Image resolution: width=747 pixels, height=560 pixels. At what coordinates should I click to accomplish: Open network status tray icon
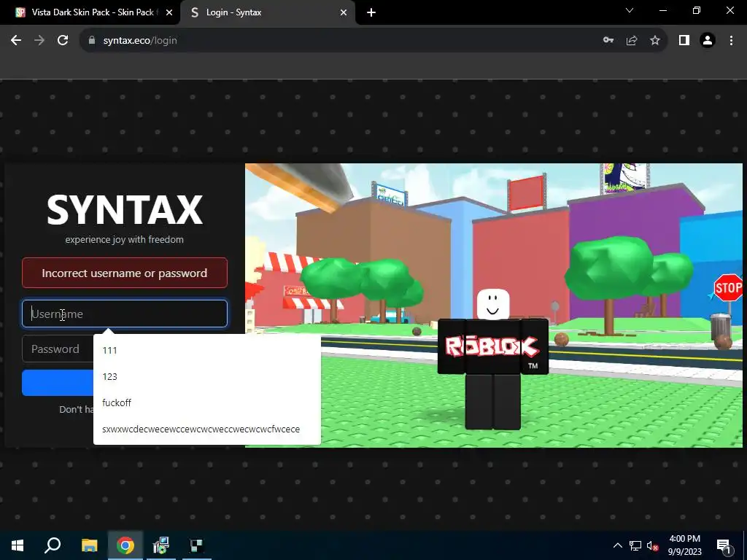click(x=635, y=545)
